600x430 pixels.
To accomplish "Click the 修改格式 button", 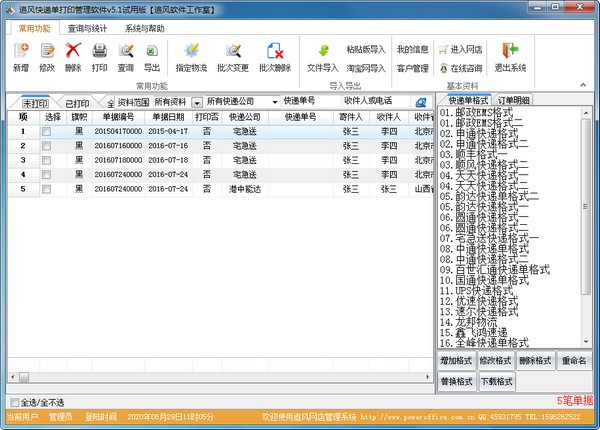I will pyautogui.click(x=496, y=360).
